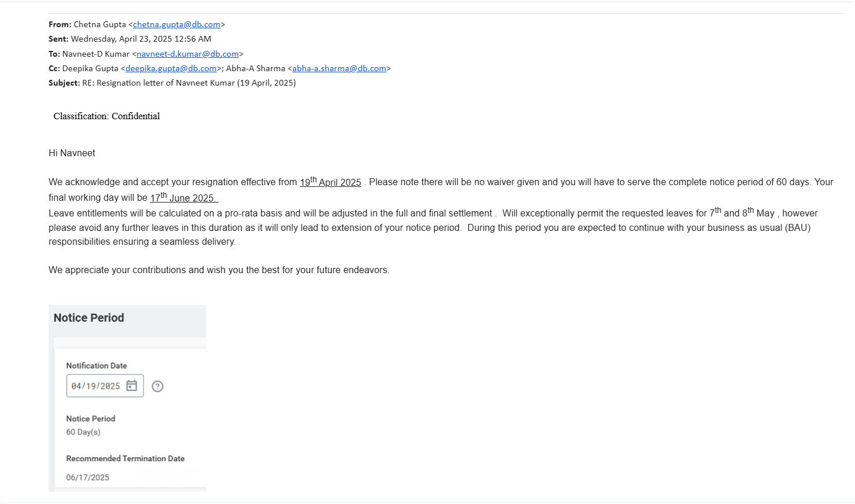855x504 pixels.
Task: Click the Notification Date field label
Action: click(97, 366)
